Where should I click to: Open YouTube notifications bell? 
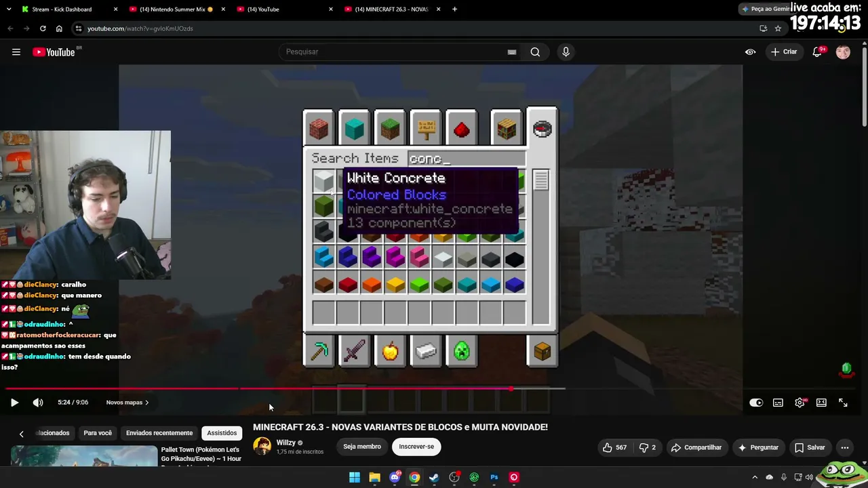(x=818, y=52)
